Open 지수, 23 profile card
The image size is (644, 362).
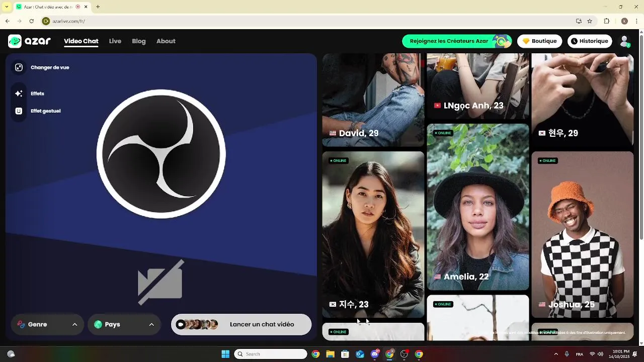373,234
